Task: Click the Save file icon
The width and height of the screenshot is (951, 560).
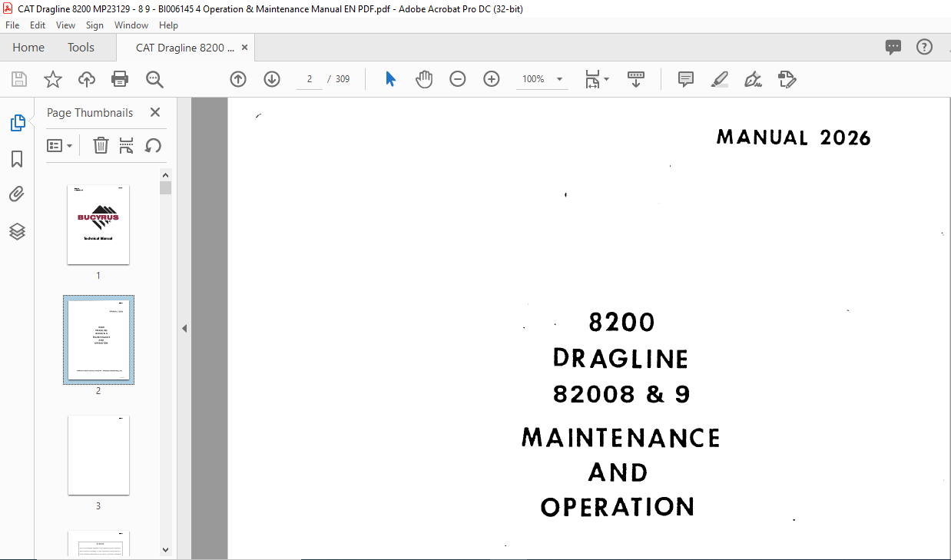Action: pyautogui.click(x=19, y=79)
